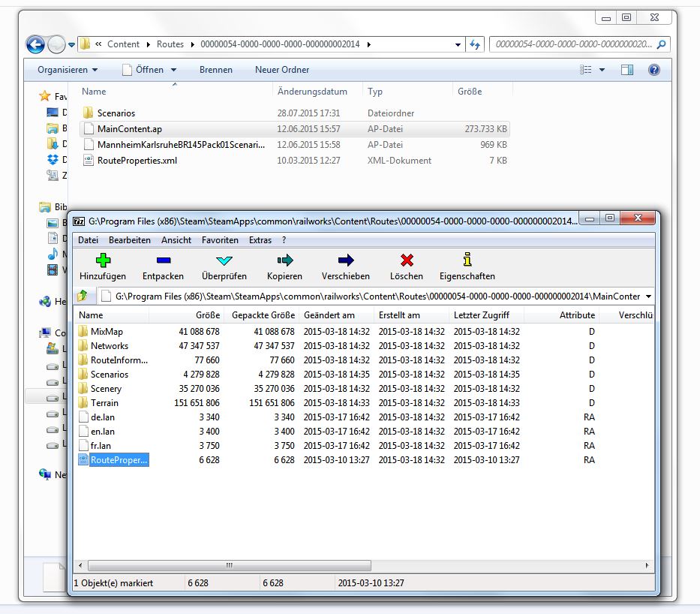The image size is (700, 614).
Task: Expand the Explorer address bar history dropdown
Action: click(x=458, y=44)
